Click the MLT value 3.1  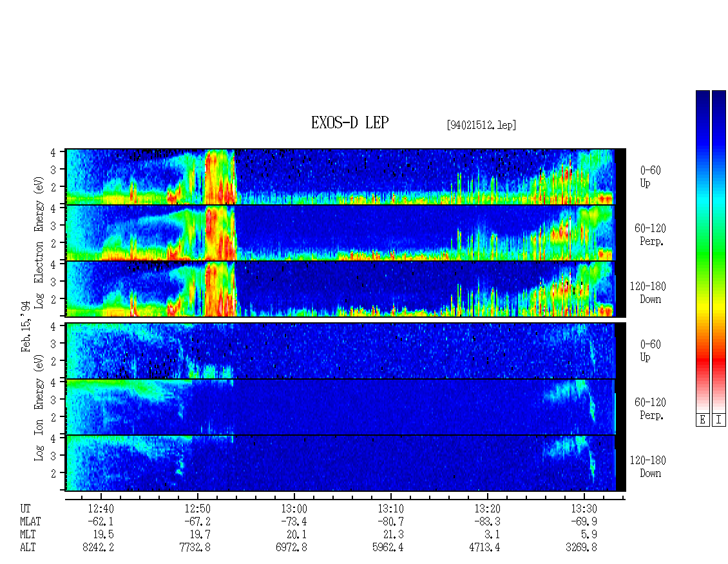[x=492, y=535]
